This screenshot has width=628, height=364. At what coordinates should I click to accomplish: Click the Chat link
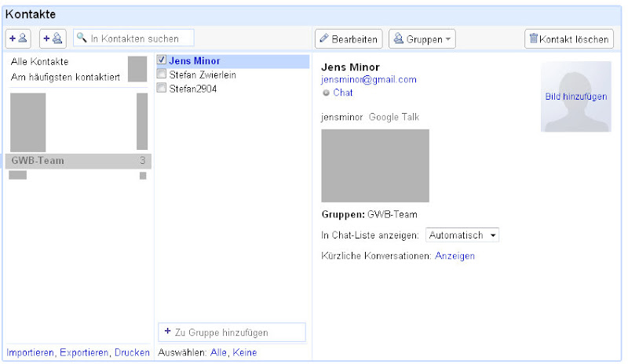[x=343, y=93]
